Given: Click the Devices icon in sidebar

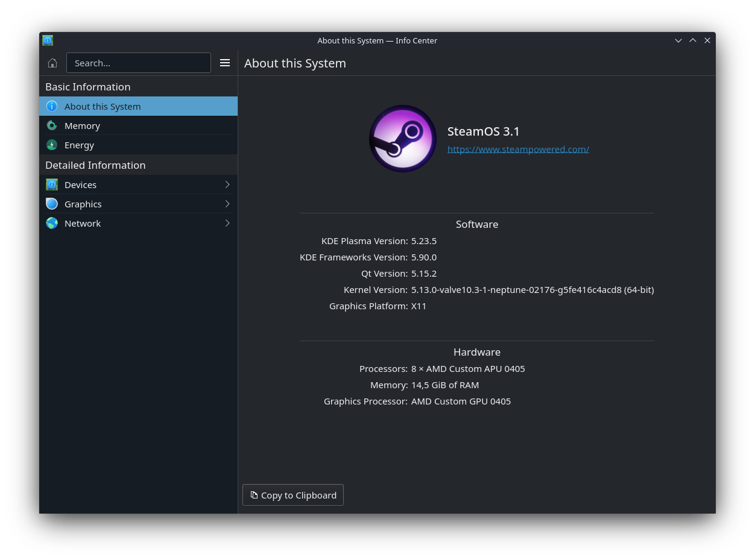Looking at the screenshot, I should coord(52,184).
